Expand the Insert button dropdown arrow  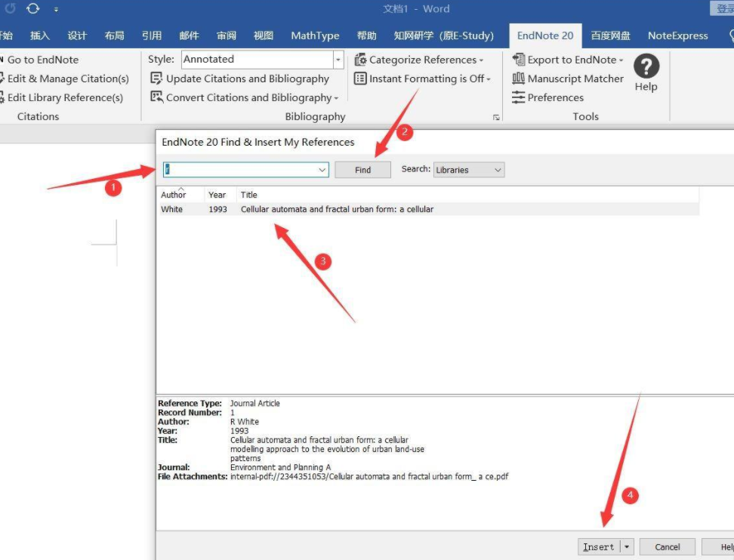point(627,547)
